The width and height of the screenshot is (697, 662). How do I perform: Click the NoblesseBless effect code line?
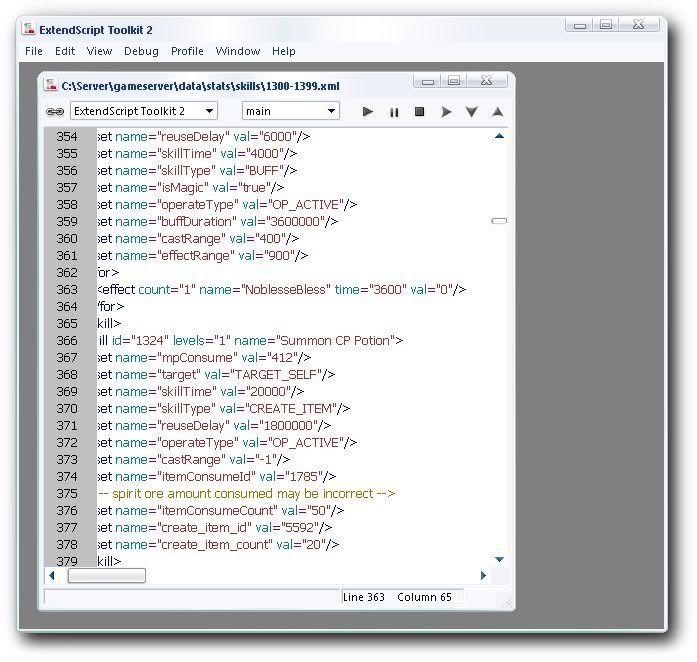(282, 290)
